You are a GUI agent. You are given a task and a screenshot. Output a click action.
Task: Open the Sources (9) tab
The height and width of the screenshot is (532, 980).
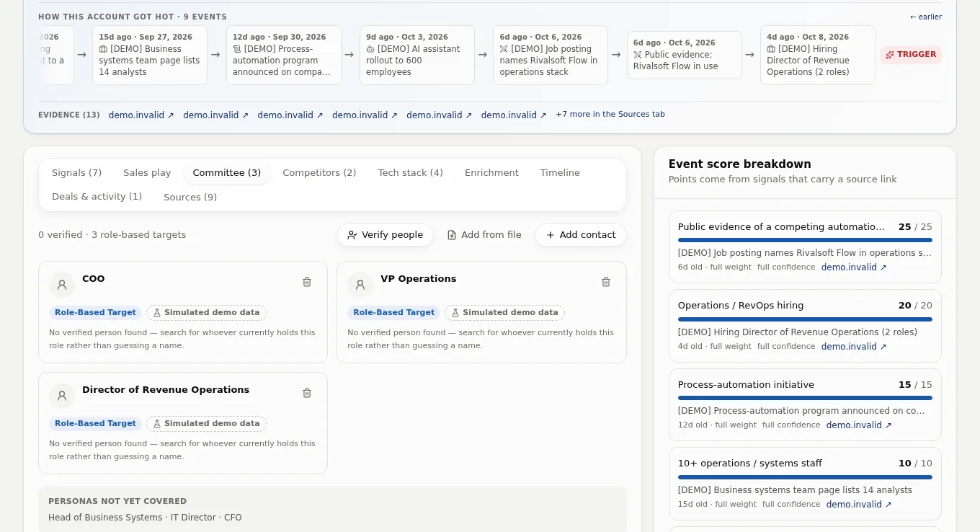coord(190,197)
